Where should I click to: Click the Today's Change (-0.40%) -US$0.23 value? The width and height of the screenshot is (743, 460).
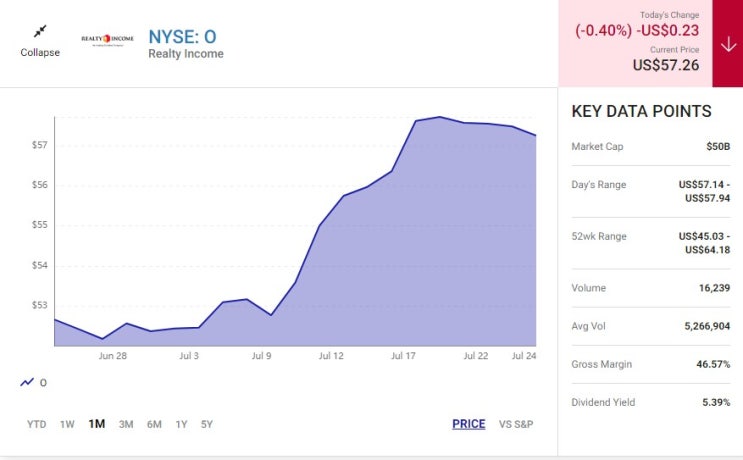637,30
